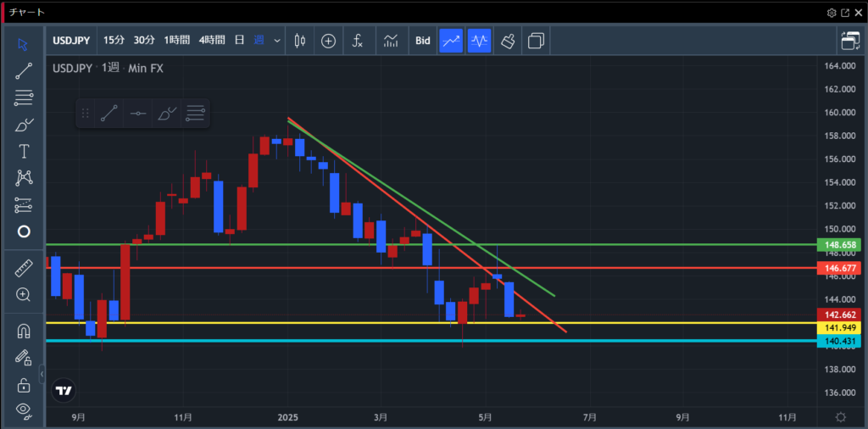Activate the zoom-in magnifier tool
The height and width of the screenshot is (429, 868).
tap(23, 294)
